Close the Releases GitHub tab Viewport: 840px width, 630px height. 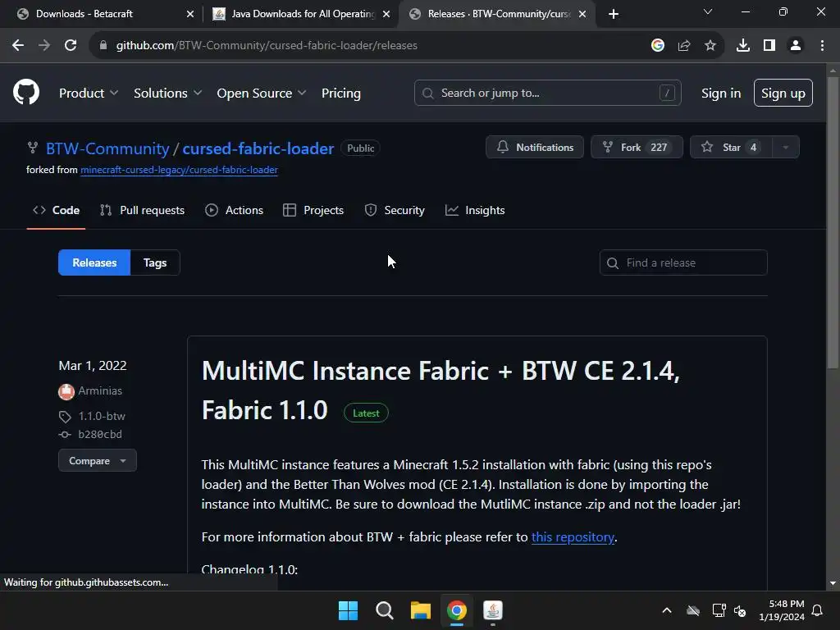coord(582,14)
